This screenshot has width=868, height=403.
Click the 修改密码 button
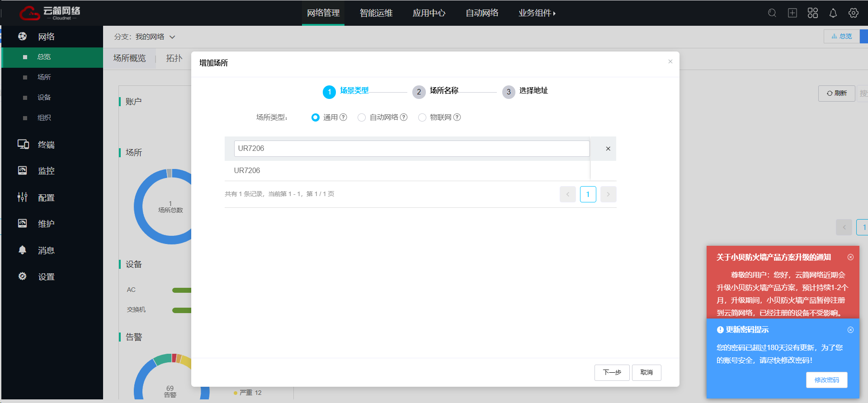[x=827, y=380]
